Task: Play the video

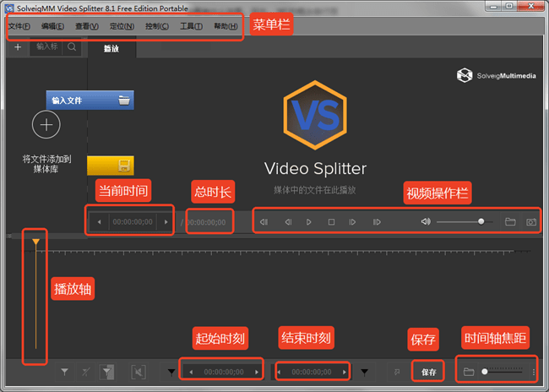Action: tap(308, 221)
